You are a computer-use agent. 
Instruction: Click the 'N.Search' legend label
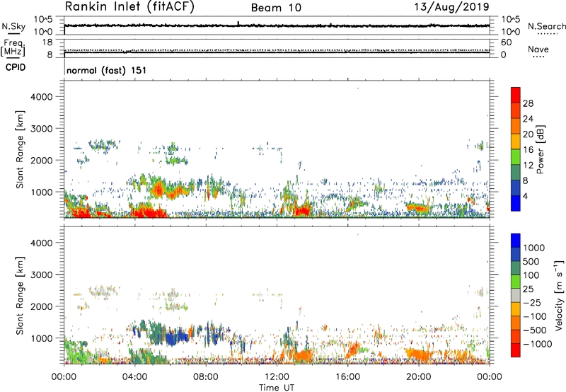pos(546,26)
